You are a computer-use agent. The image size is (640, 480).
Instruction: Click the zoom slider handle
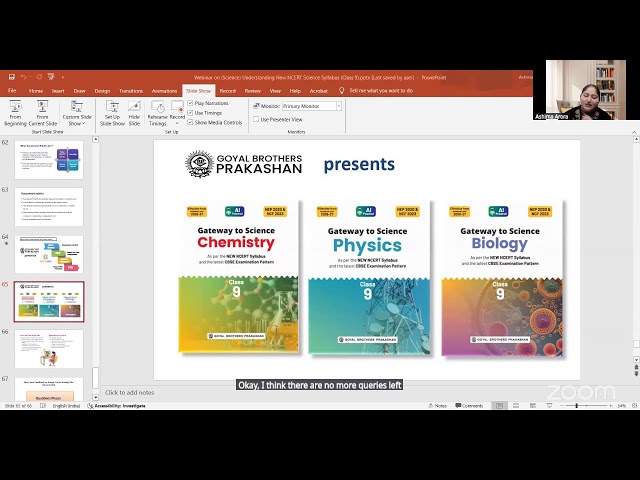[576, 406]
